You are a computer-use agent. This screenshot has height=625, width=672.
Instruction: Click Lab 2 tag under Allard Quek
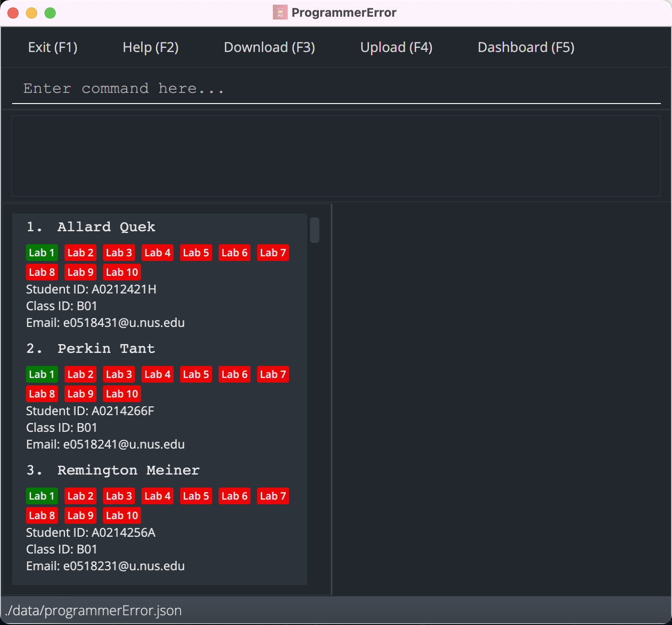coord(80,253)
